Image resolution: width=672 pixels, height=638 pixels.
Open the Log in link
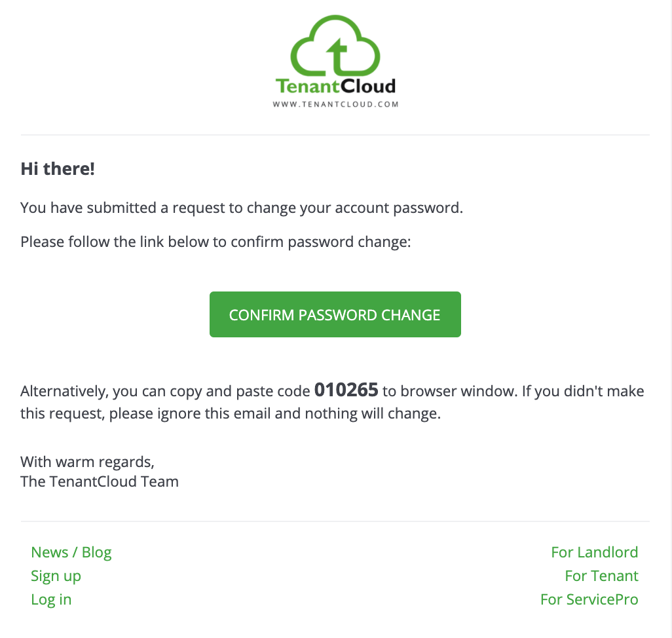[x=51, y=599]
